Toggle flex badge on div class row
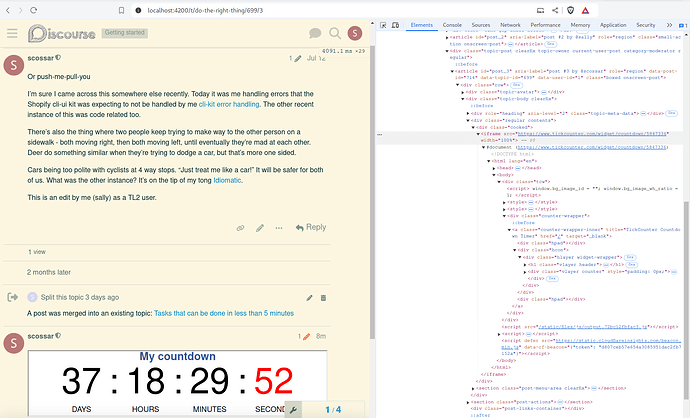The image size is (690, 418). 516,85
